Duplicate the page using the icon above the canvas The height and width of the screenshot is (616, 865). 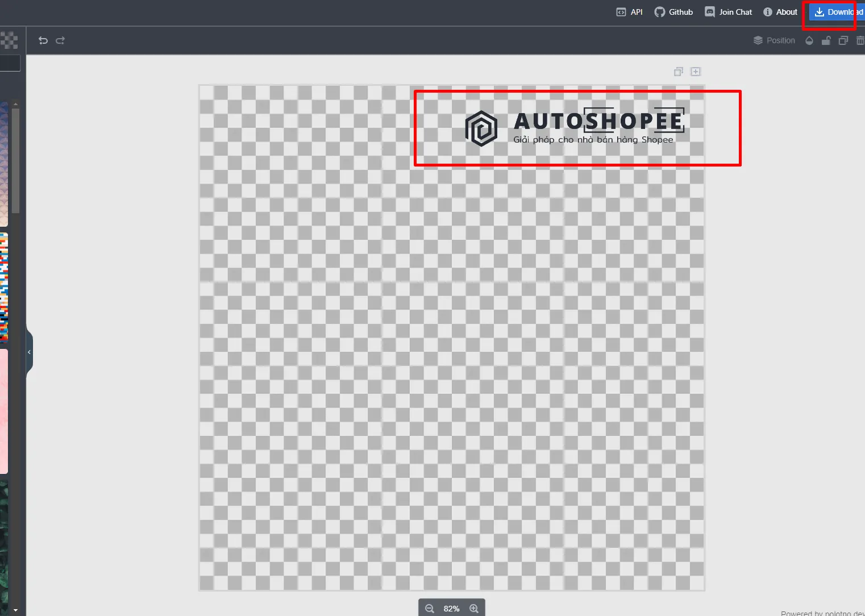(x=679, y=72)
